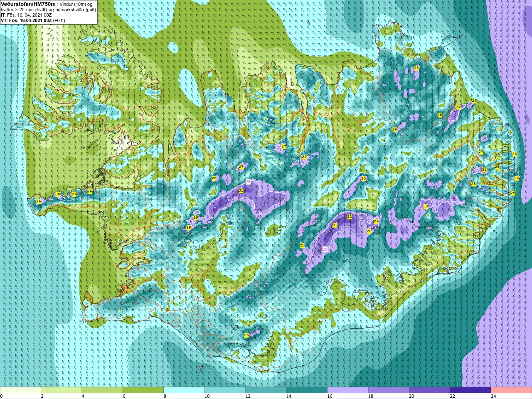Image resolution: width=532 pixels, height=399 pixels.
Task: Select the 20–22 m/s violet legend swatch
Action: coord(430,390)
